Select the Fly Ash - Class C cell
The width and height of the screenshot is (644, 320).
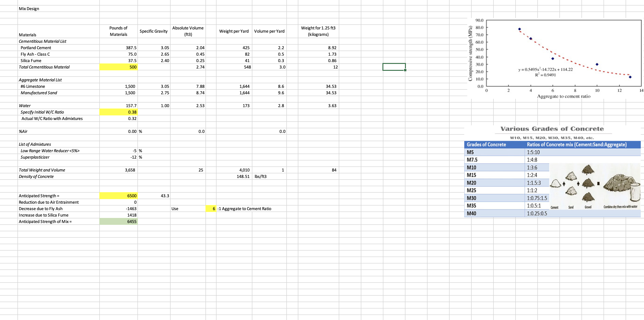(59, 54)
